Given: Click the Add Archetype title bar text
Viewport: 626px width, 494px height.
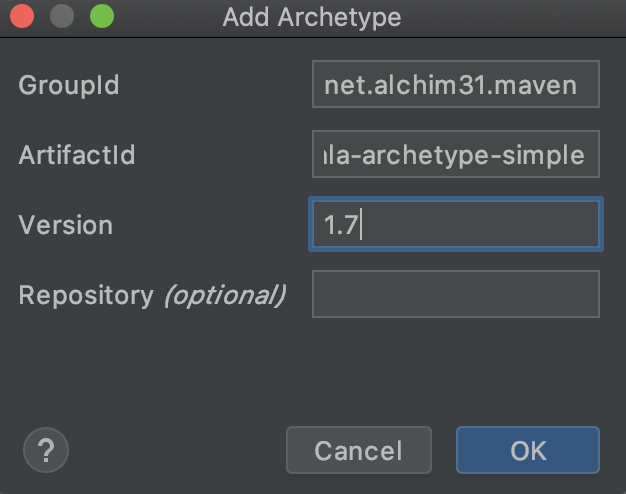Looking at the screenshot, I should pyautogui.click(x=312, y=17).
